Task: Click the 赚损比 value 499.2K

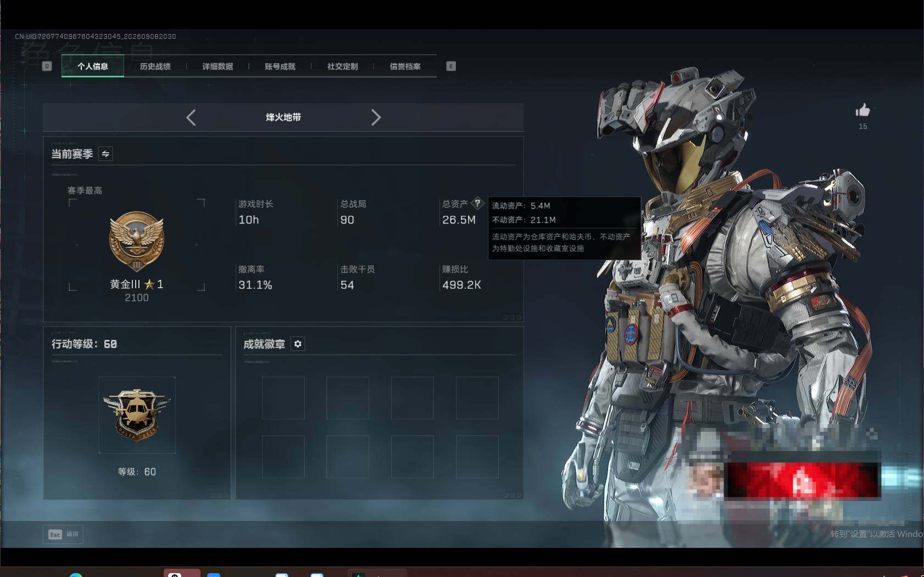Action: click(x=461, y=285)
